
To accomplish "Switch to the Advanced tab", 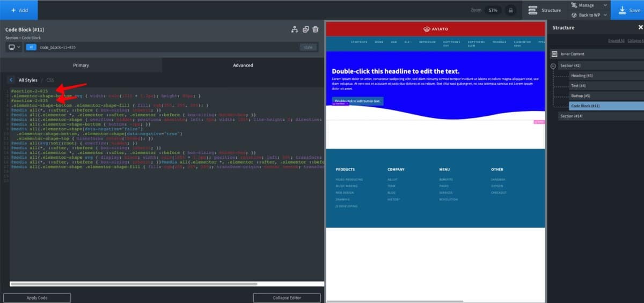I will pyautogui.click(x=243, y=65).
